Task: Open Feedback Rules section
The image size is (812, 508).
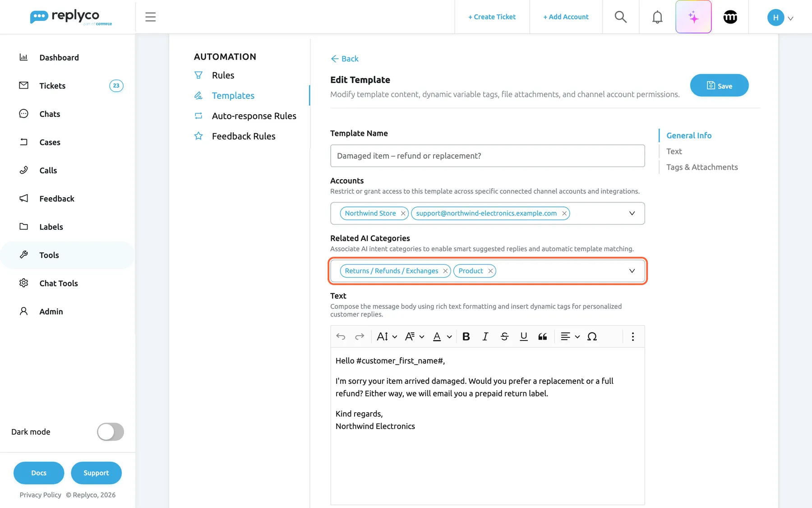Action: click(x=244, y=136)
